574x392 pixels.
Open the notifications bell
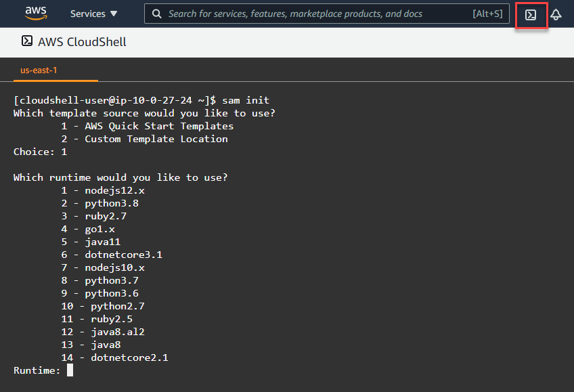point(556,14)
